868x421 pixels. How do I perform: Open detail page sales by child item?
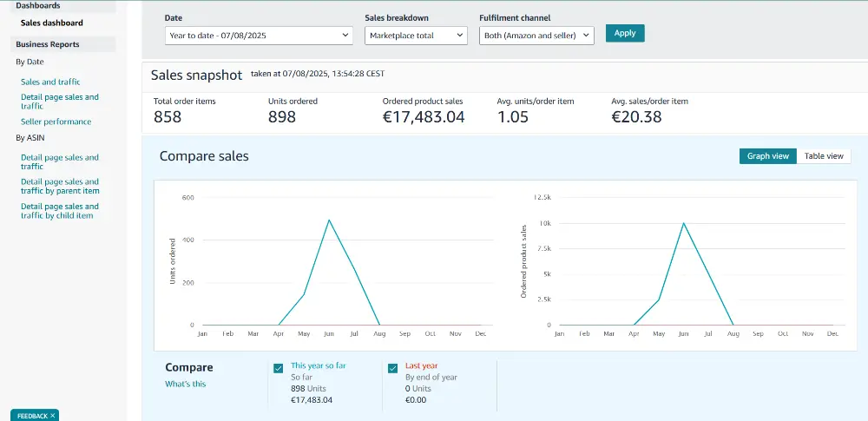pyautogui.click(x=60, y=211)
